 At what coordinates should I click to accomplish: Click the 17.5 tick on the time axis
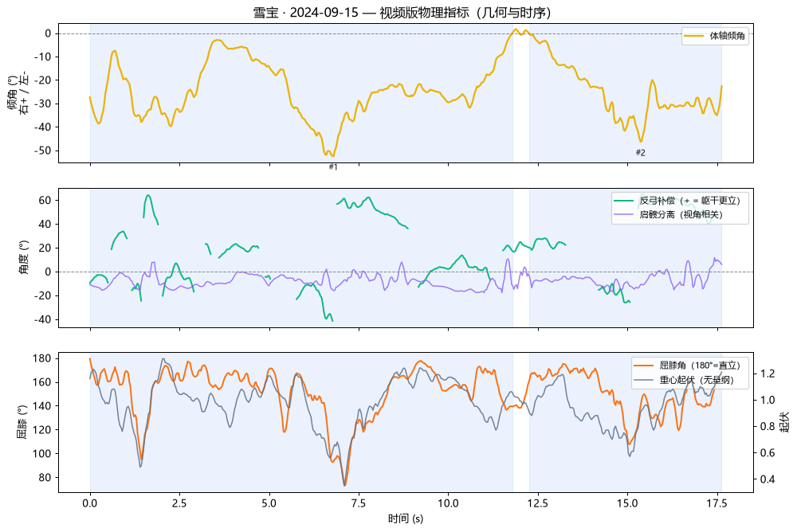point(717,503)
